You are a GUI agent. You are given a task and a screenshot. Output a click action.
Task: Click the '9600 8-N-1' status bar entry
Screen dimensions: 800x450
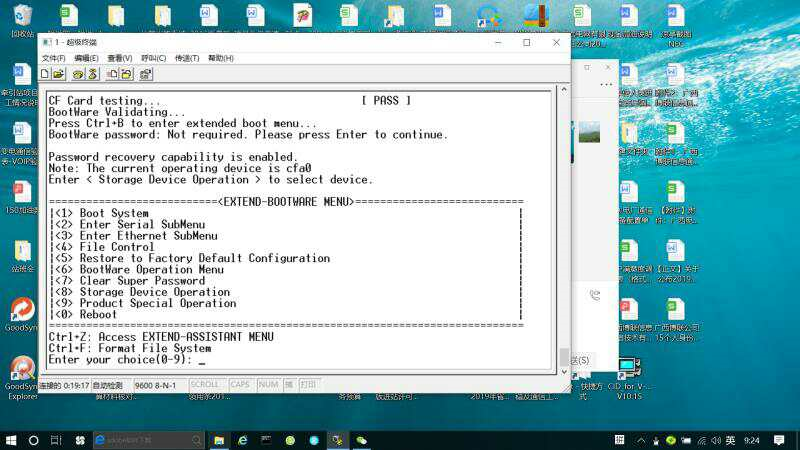(x=155, y=386)
